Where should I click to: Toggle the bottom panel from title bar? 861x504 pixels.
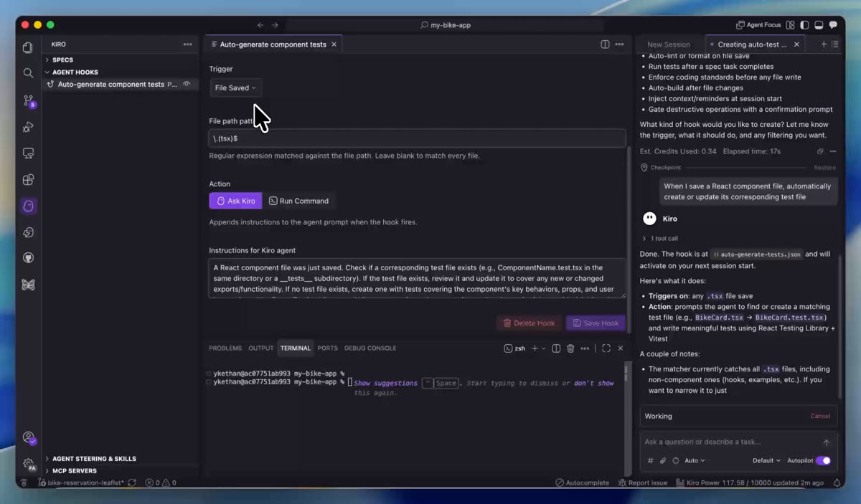tap(819, 25)
